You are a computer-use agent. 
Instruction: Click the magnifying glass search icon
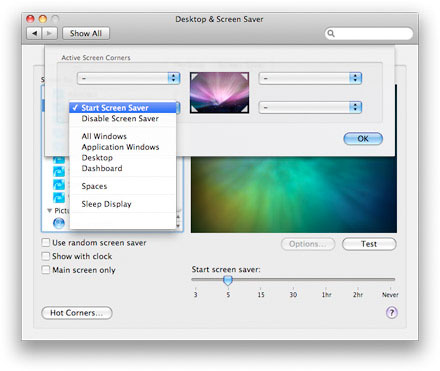(331, 33)
